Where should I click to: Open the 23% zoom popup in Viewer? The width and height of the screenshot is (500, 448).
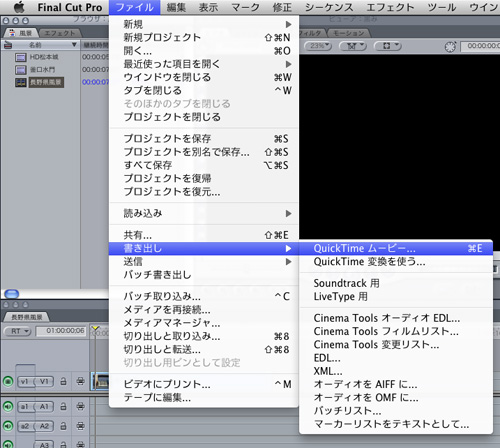pos(319,46)
